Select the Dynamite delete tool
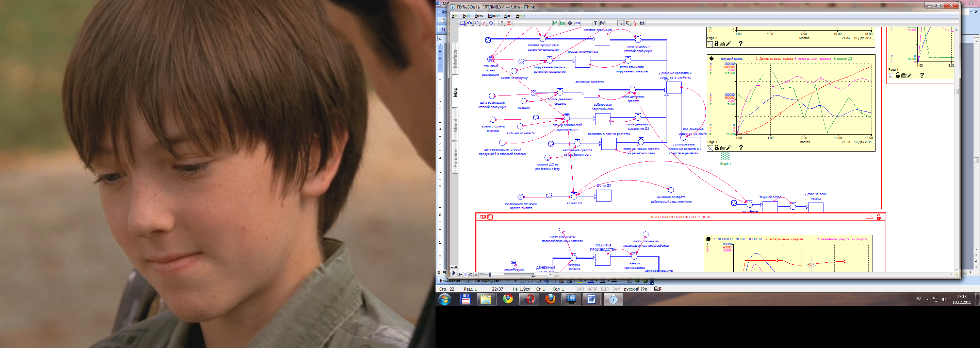980x348 pixels. pyautogui.click(x=635, y=23)
